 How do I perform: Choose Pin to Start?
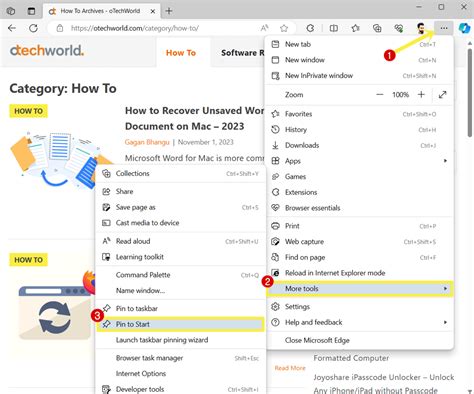(x=180, y=324)
